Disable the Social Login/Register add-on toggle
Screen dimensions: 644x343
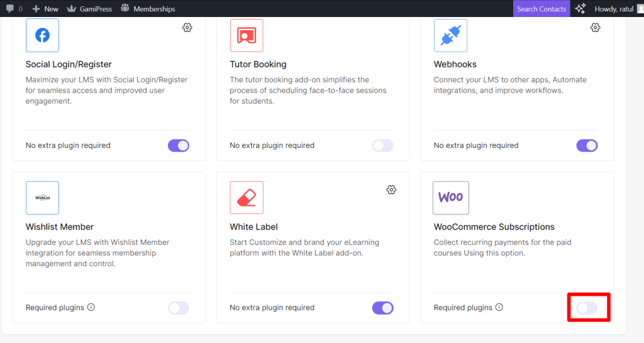178,145
